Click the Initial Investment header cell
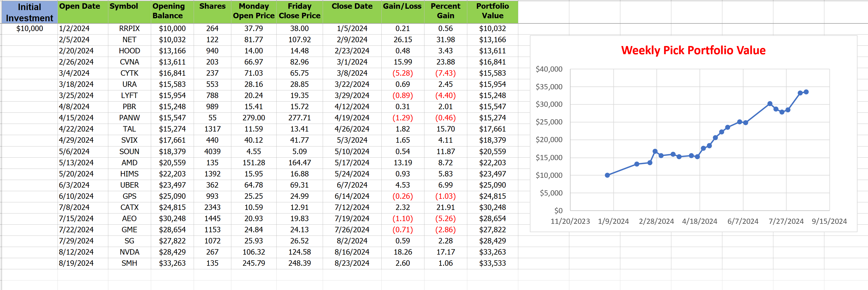 (29, 12)
